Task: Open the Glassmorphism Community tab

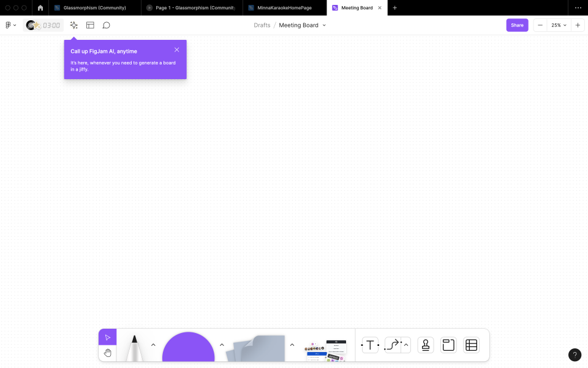Action: pos(92,8)
